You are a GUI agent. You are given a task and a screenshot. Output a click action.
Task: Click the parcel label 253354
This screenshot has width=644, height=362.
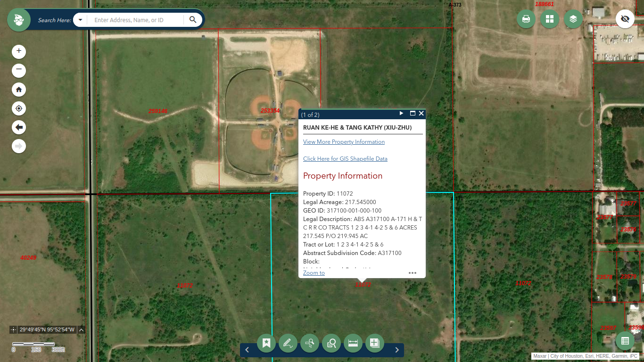270,111
